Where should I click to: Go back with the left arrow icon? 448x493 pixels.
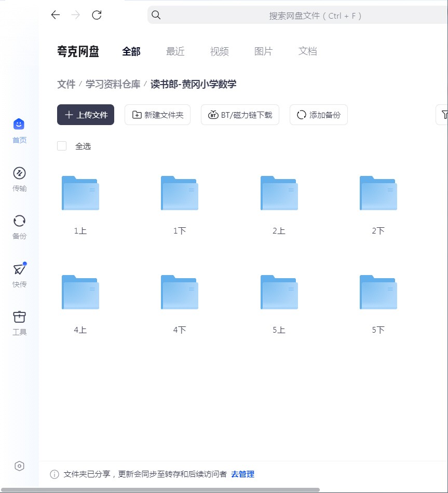tap(56, 15)
